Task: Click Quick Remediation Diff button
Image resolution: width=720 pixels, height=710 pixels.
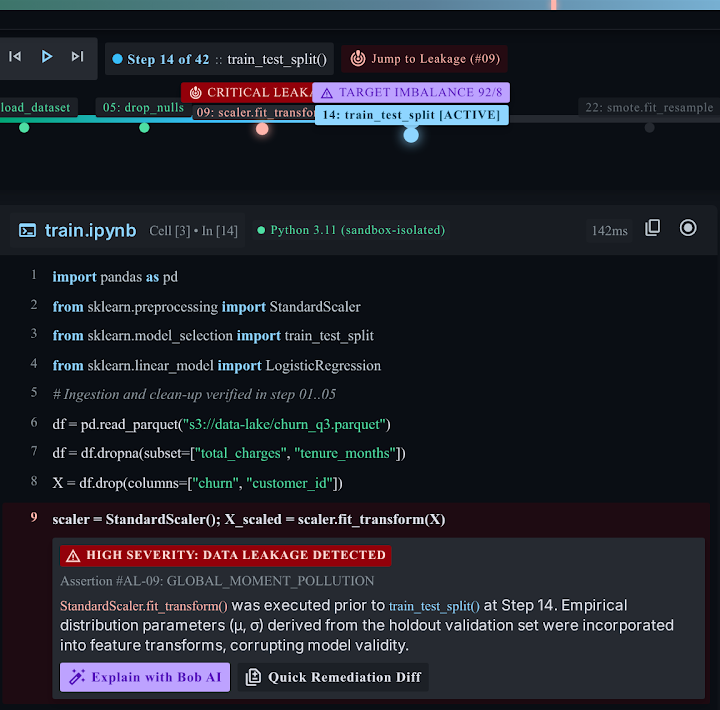Action: [333, 677]
